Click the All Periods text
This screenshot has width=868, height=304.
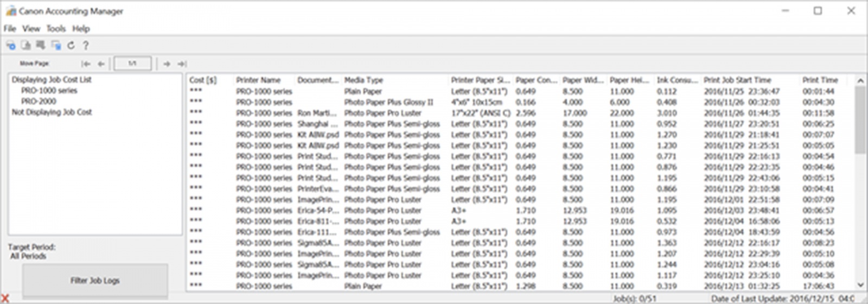tap(28, 256)
